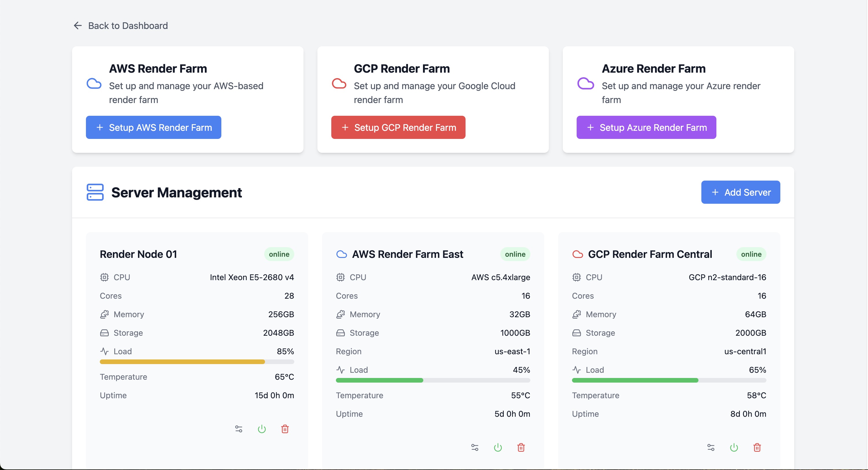The image size is (868, 470).
Task: Click Render Node 01 yellow load bar
Action: [x=182, y=362]
